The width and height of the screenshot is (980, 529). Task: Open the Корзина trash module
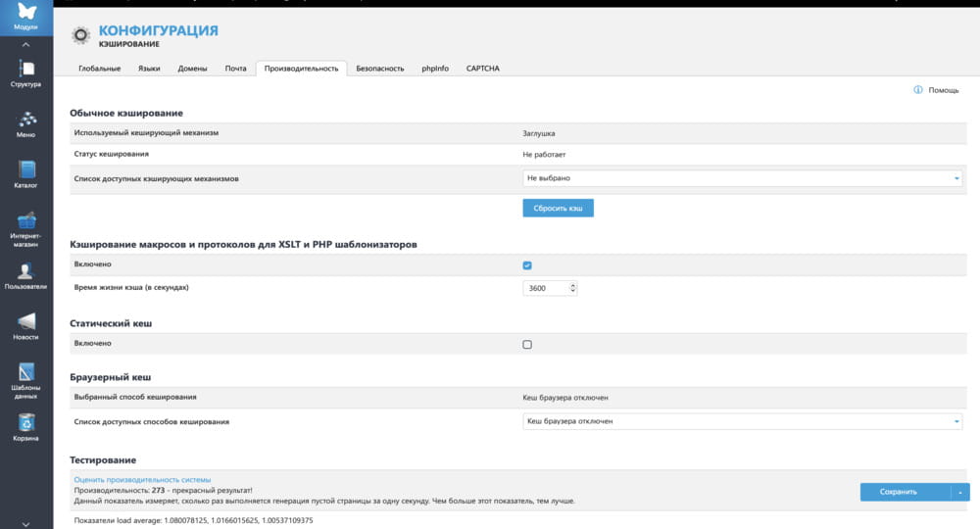[x=26, y=426]
